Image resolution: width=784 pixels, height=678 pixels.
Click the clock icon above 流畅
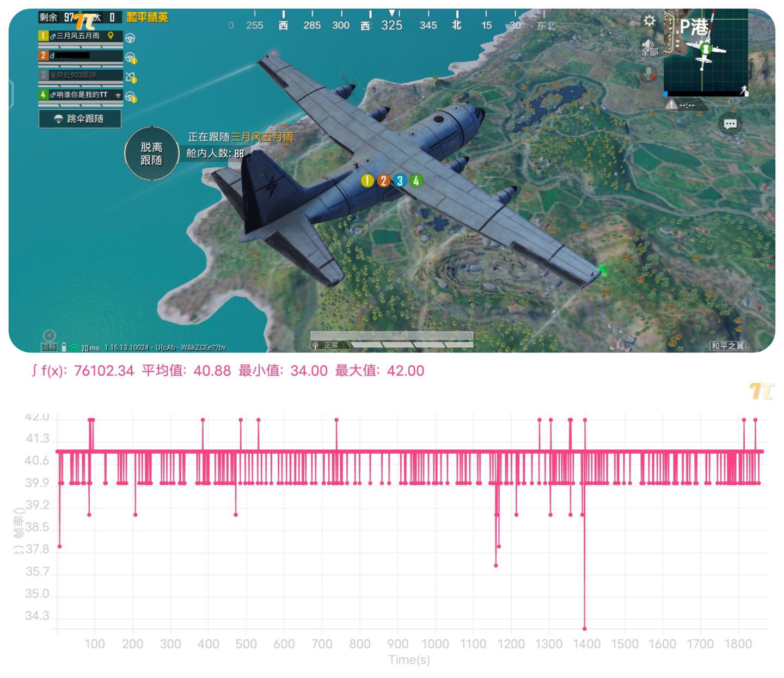(49, 335)
